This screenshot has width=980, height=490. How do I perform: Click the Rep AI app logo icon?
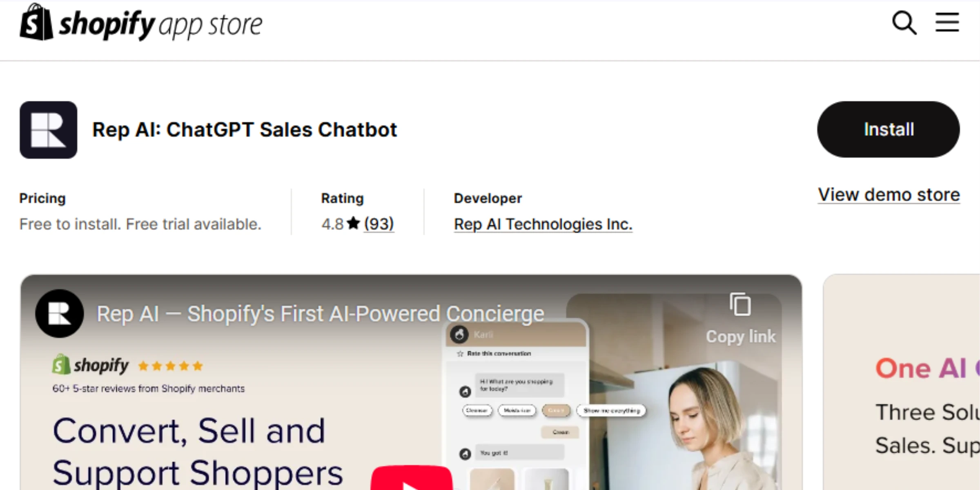click(x=48, y=130)
